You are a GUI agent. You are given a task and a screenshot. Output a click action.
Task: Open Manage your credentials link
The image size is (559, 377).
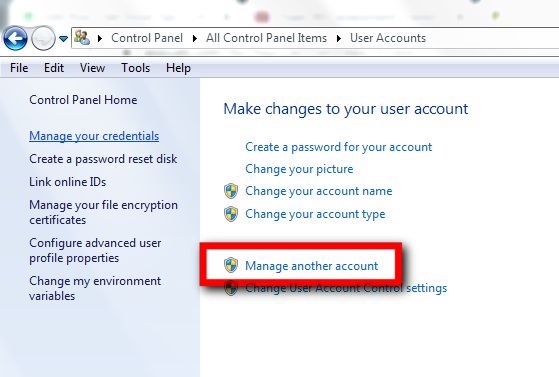click(x=94, y=136)
